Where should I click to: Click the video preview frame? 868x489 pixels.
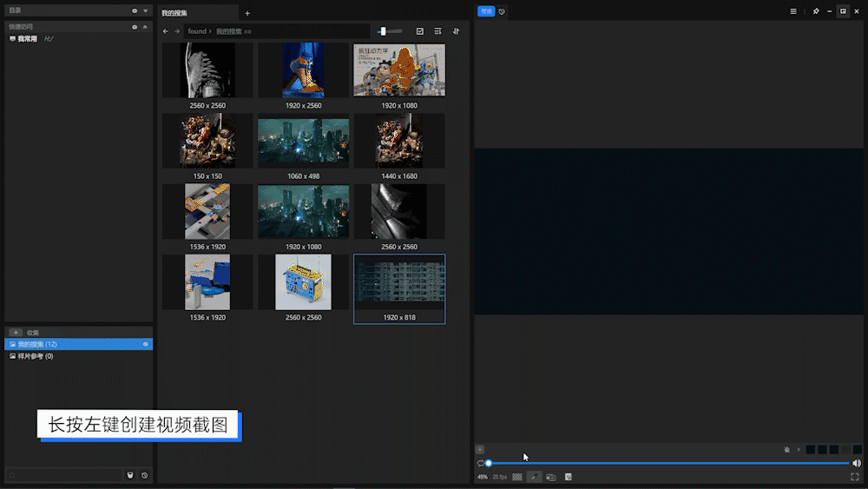click(668, 231)
